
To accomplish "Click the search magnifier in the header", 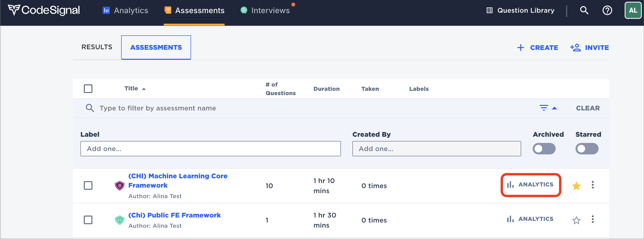I will point(584,11).
